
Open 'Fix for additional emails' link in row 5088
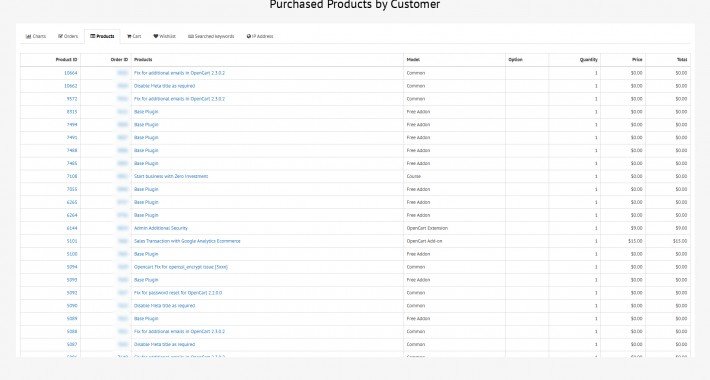[179, 332]
